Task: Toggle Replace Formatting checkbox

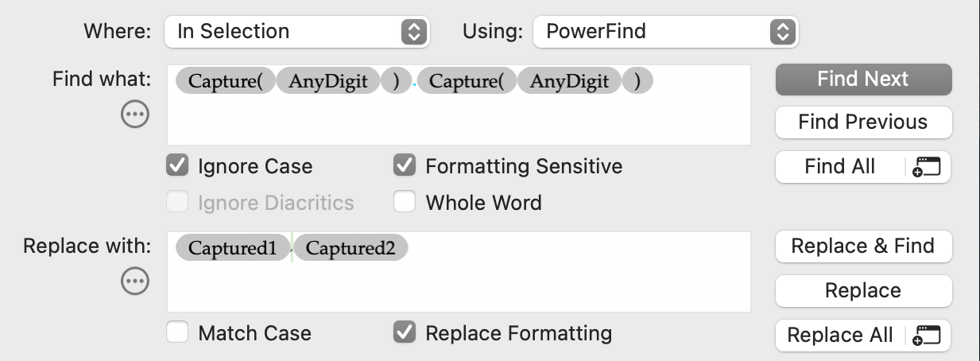Action: point(405,332)
